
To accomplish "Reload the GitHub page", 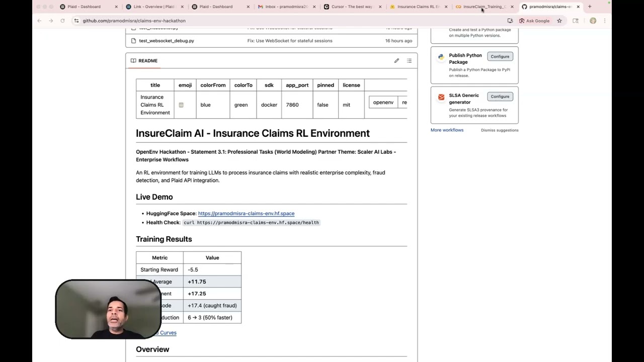I will [62, 21].
